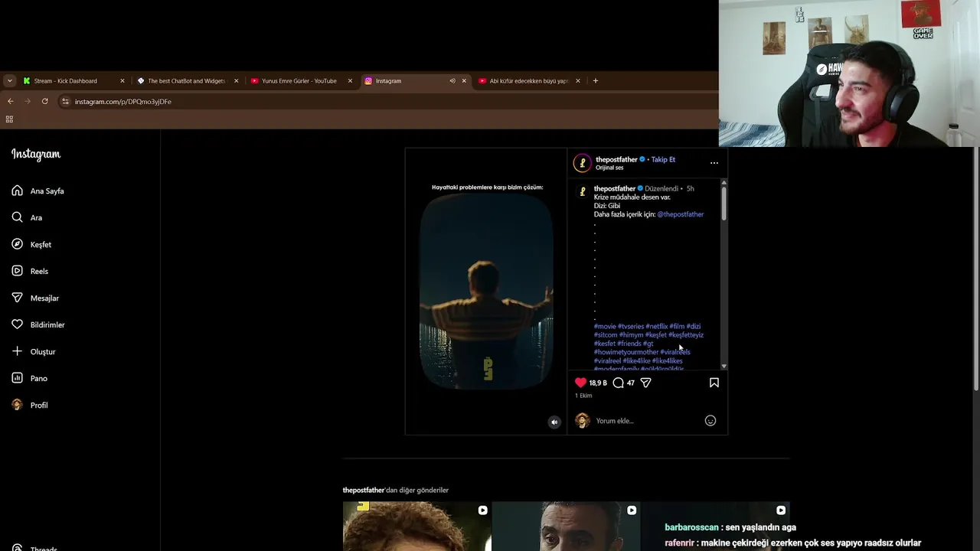Screen dimensions: 980x551
Task: Open post options three-dot menu
Action: (714, 163)
